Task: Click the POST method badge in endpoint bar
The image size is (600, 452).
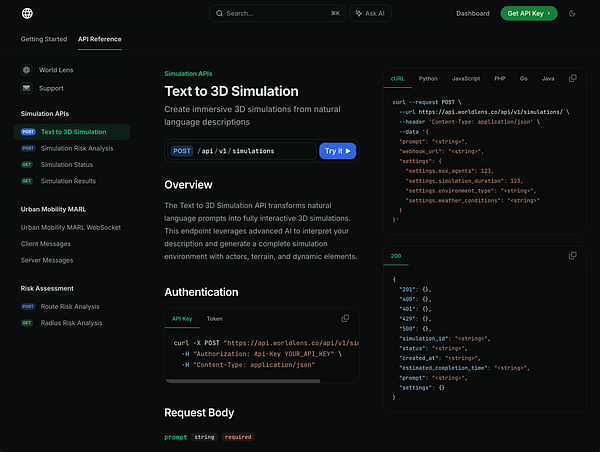Action: pos(182,151)
